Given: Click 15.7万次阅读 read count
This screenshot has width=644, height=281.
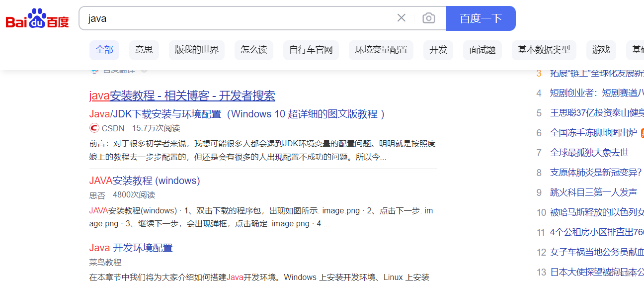Looking at the screenshot, I should (x=156, y=128).
